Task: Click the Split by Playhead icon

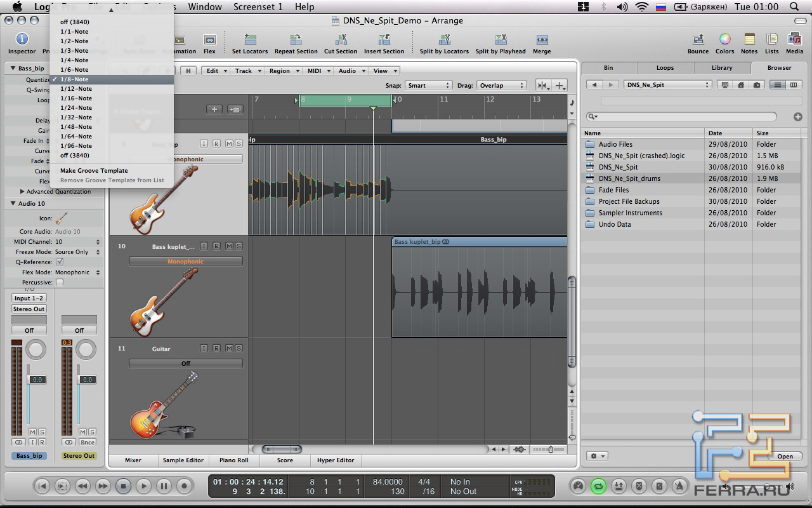Action: tap(500, 40)
